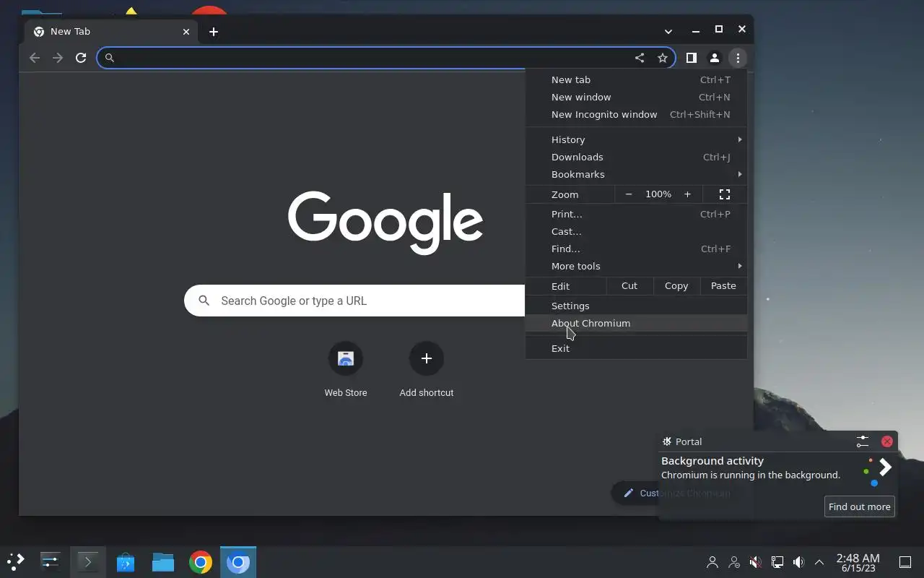924x578 pixels.
Task: Click Cut in the Edit row
Action: coord(629,286)
